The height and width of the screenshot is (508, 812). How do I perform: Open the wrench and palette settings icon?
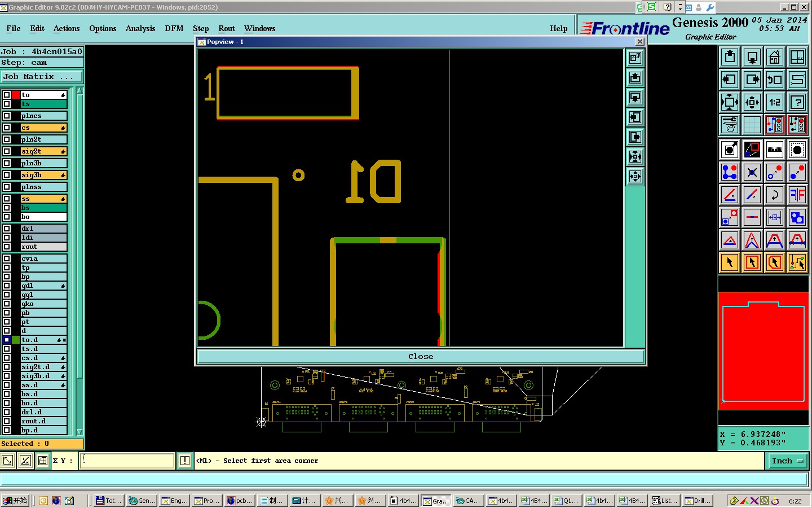click(730, 125)
